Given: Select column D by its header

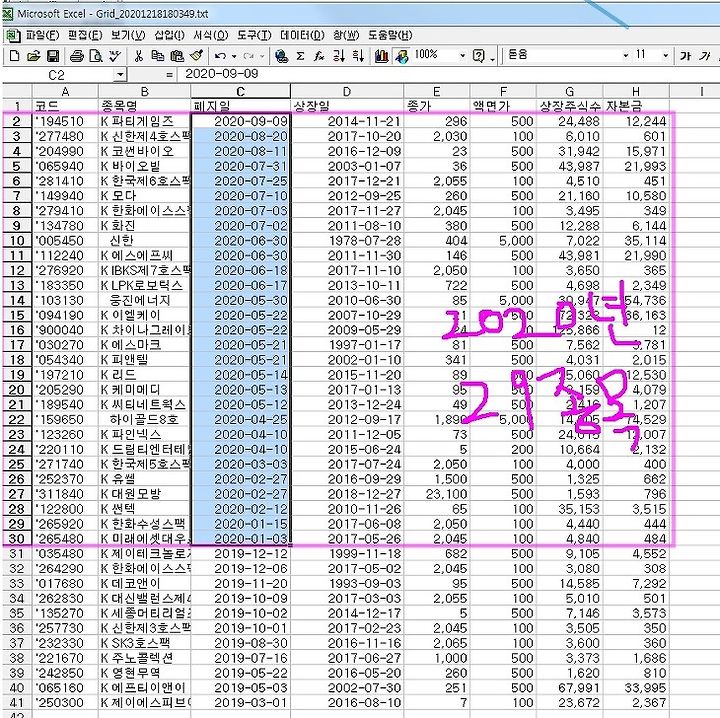Looking at the screenshot, I should tap(347, 91).
